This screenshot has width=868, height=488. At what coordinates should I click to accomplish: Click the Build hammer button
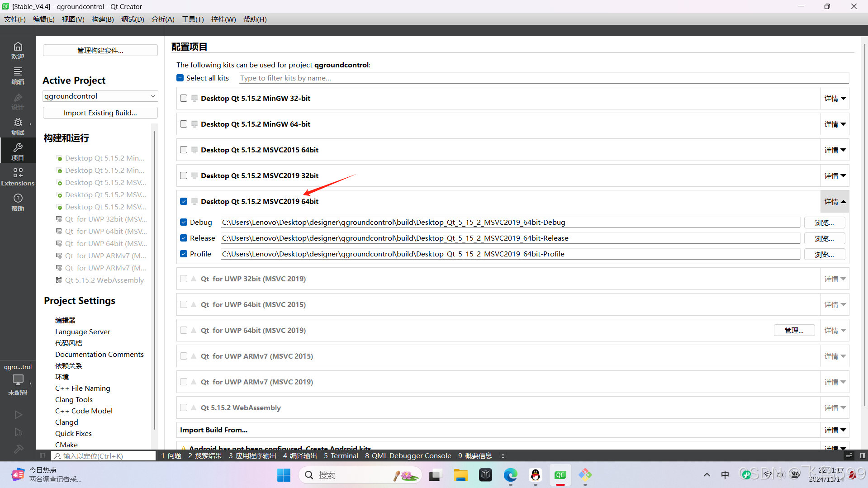tap(18, 449)
